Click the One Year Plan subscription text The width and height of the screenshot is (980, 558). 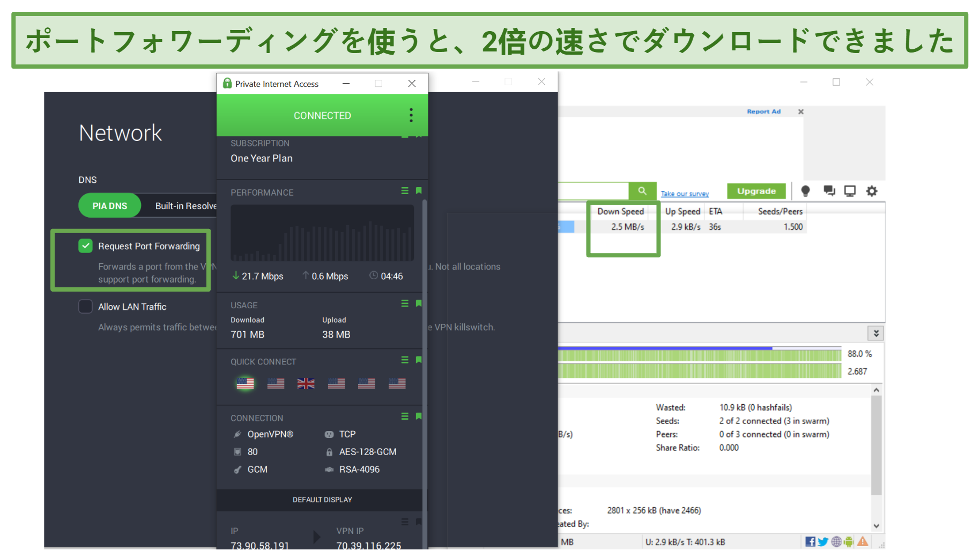point(262,158)
